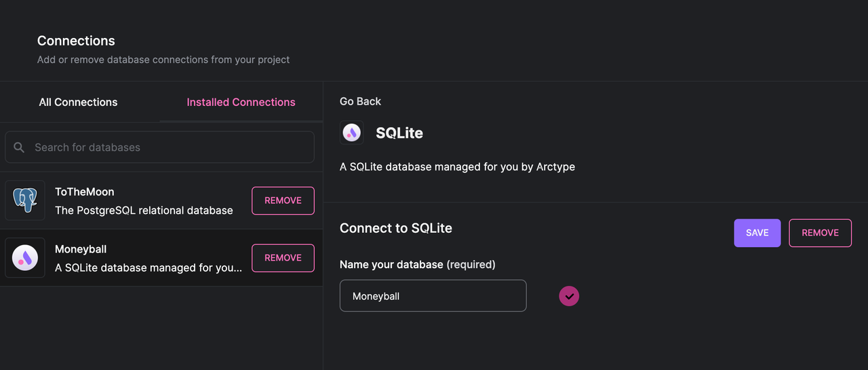Screen dimensions: 868x370
Task: Click the truncated Moneyball list description
Action: [149, 267]
